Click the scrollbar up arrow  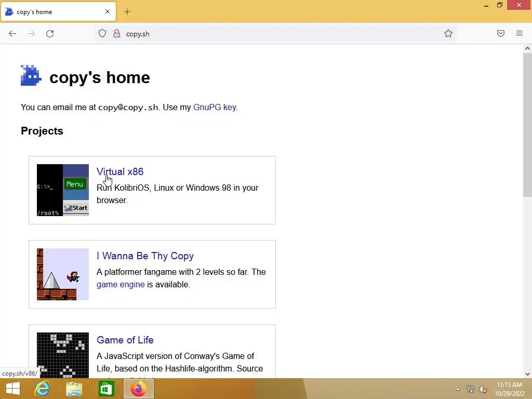527,48
